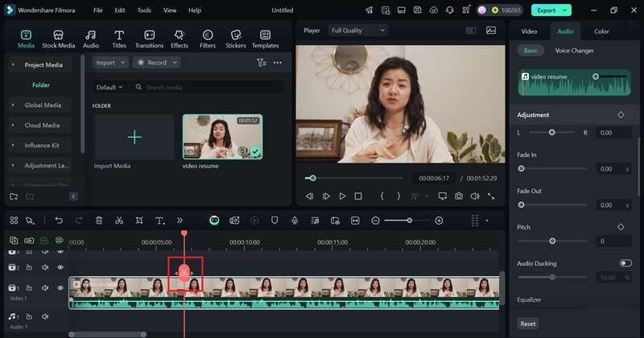Click the voiceover microphone icon
Image resolution: width=644 pixels, height=338 pixels.
[295, 221]
